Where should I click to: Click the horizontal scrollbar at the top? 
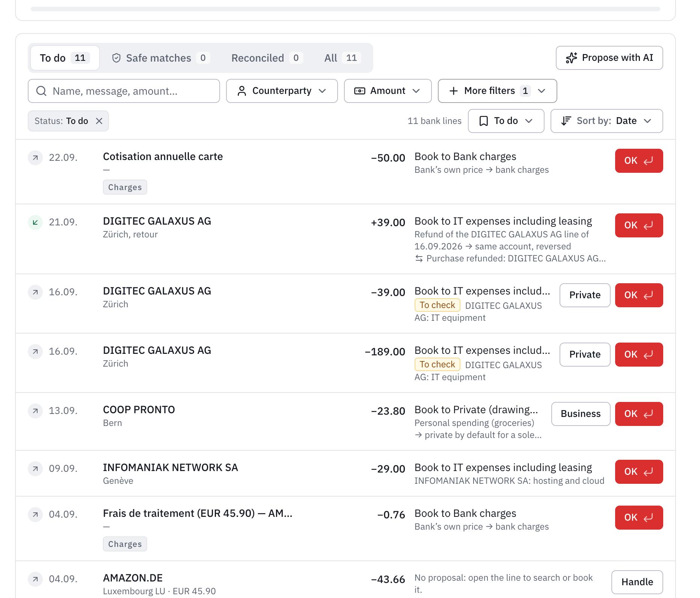tap(345, 9)
